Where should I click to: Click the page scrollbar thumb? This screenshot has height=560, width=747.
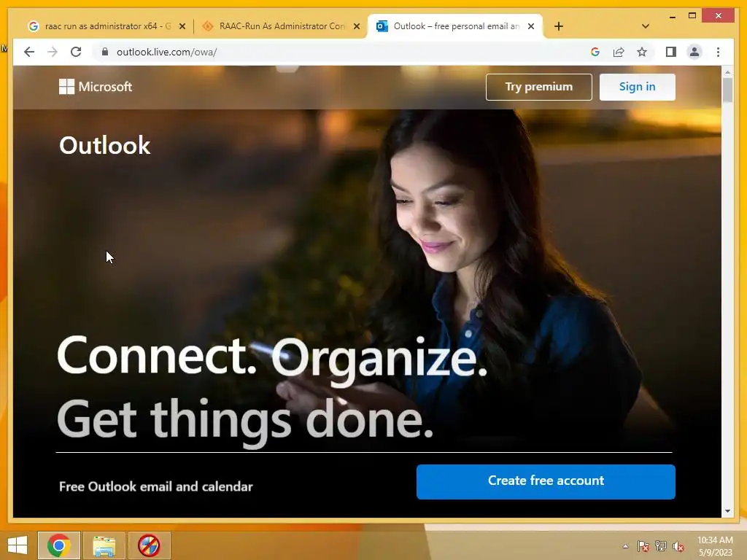tap(727, 90)
